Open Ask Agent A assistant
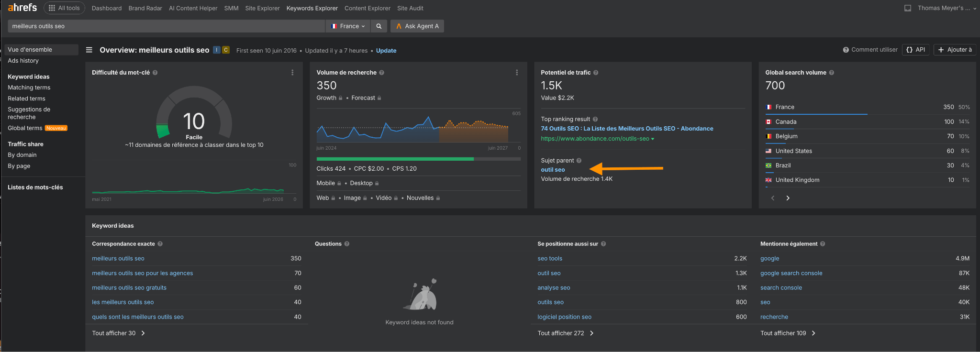This screenshot has width=980, height=352. click(417, 26)
